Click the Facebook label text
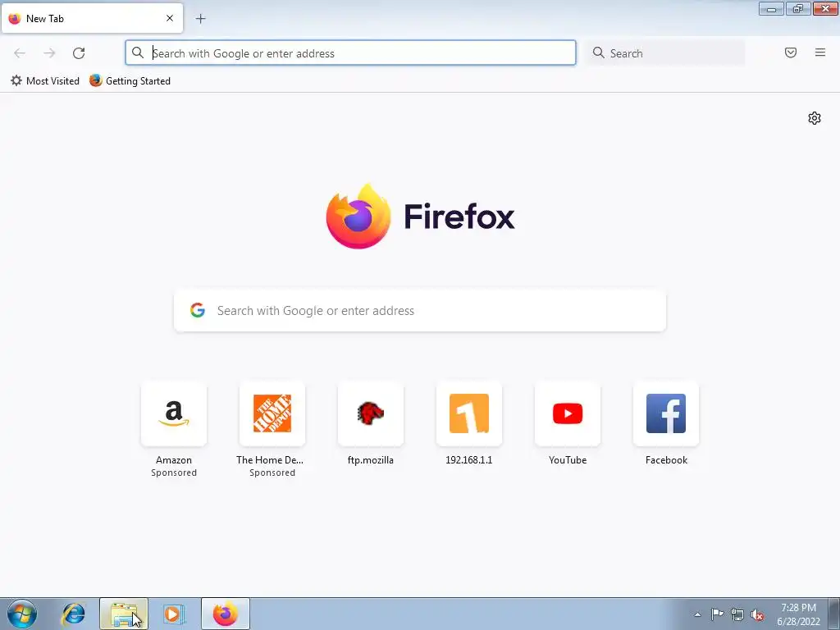840x630 pixels. (666, 460)
